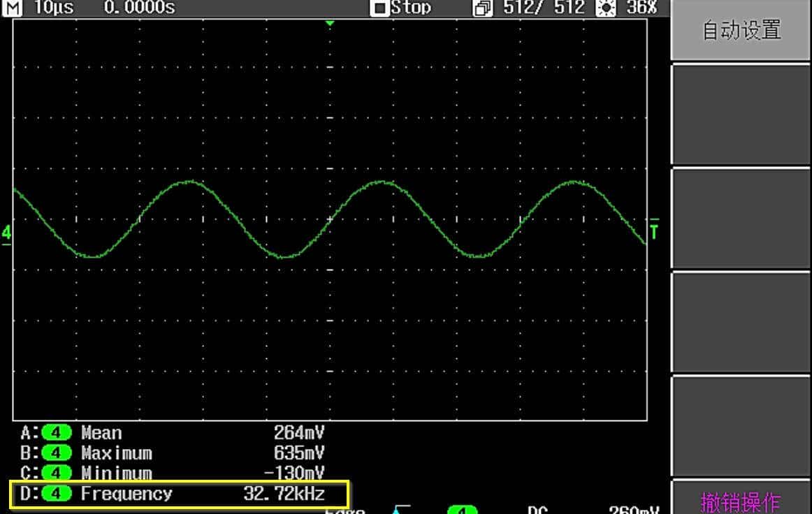Image resolution: width=812 pixels, height=514 pixels.
Task: Click the channel 4 ground level marker
Action: [6, 233]
